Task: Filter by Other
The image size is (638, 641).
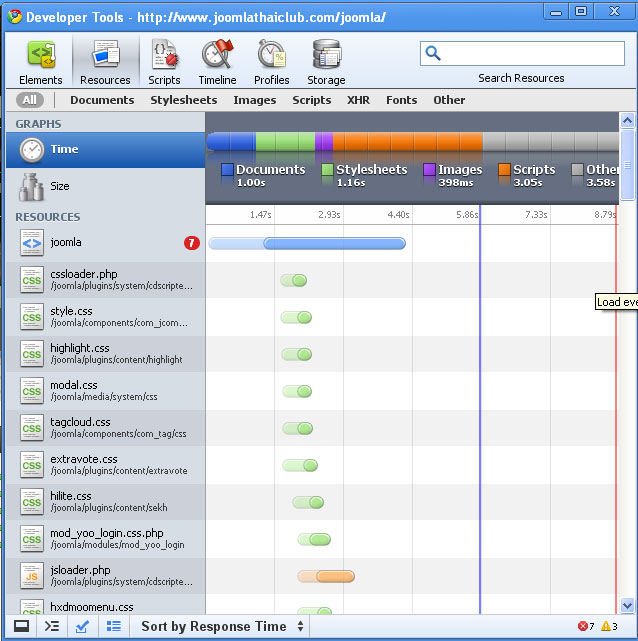Action: [x=449, y=100]
